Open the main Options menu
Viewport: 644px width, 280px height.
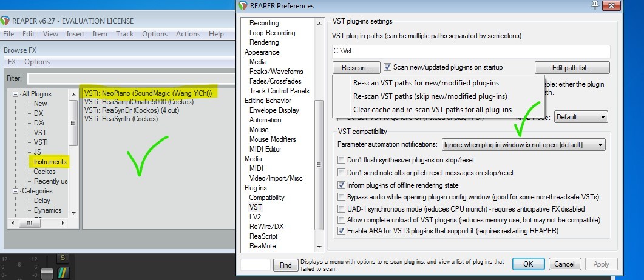pyautogui.click(x=155, y=34)
